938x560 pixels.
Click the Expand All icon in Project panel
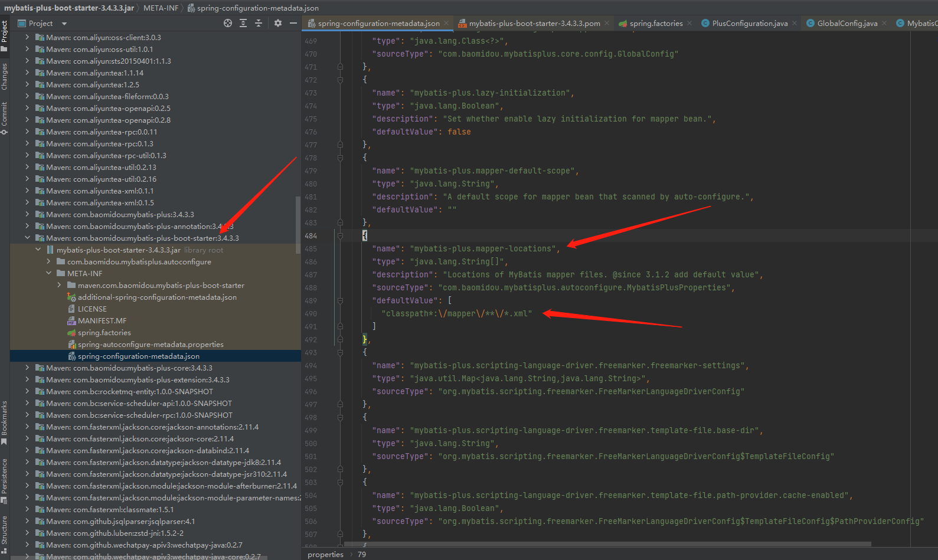tap(243, 23)
